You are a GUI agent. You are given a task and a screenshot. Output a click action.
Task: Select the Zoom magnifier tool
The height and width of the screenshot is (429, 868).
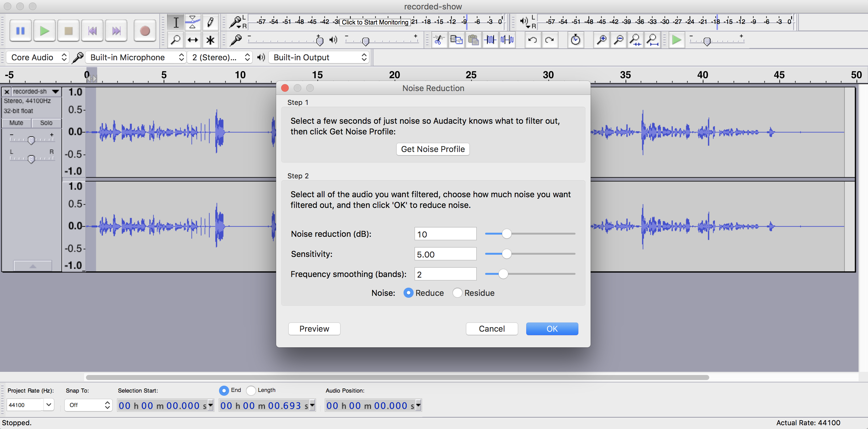(175, 40)
